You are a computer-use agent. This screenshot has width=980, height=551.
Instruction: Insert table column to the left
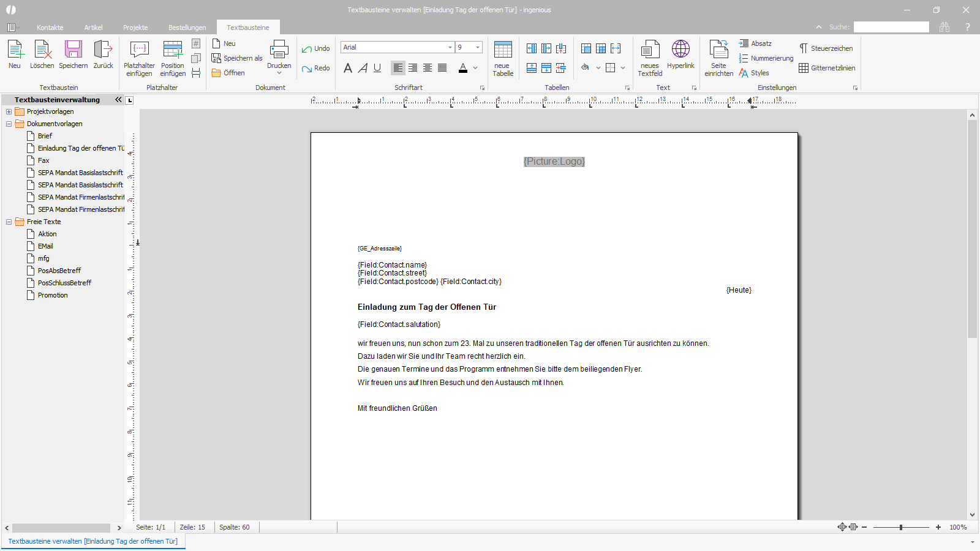pyautogui.click(x=532, y=48)
